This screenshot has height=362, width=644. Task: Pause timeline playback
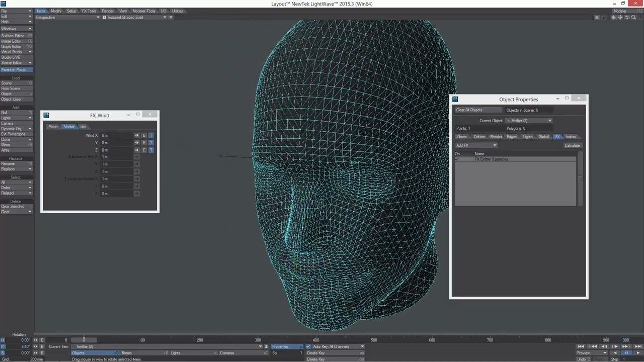(626, 353)
